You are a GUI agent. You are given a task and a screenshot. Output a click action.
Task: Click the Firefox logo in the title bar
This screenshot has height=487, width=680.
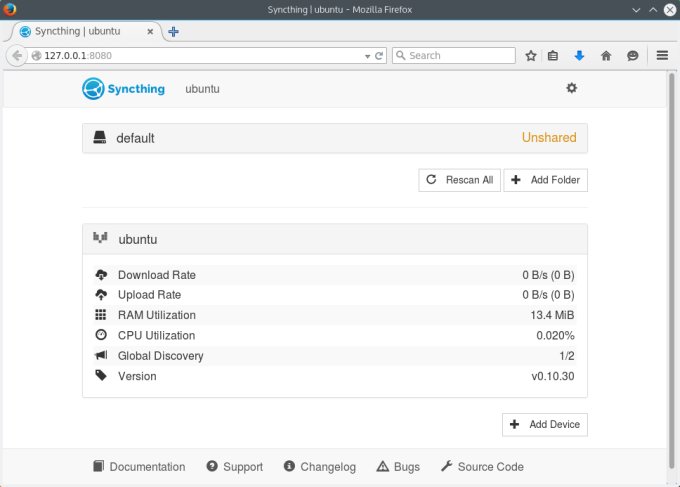[x=10, y=9]
